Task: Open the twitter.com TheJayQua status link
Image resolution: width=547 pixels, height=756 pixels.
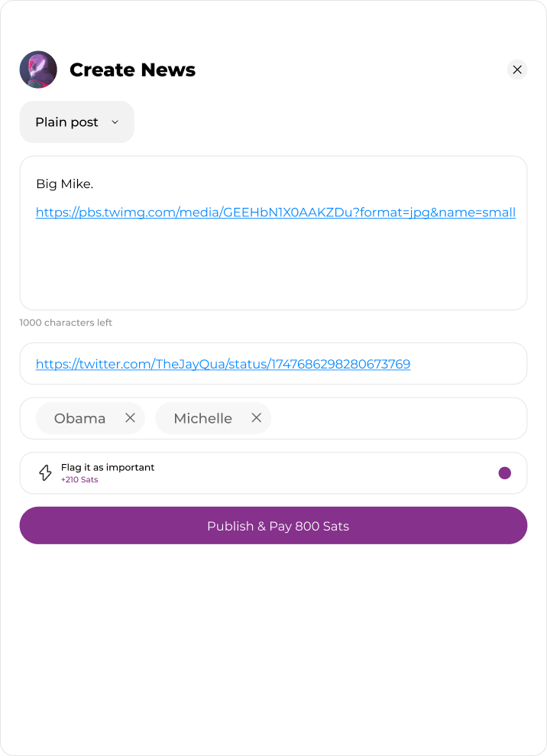Action: pyautogui.click(x=223, y=364)
